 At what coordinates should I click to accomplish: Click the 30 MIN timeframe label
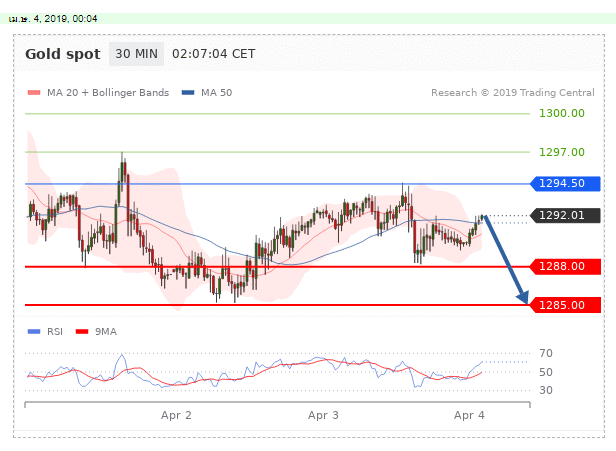pos(136,54)
